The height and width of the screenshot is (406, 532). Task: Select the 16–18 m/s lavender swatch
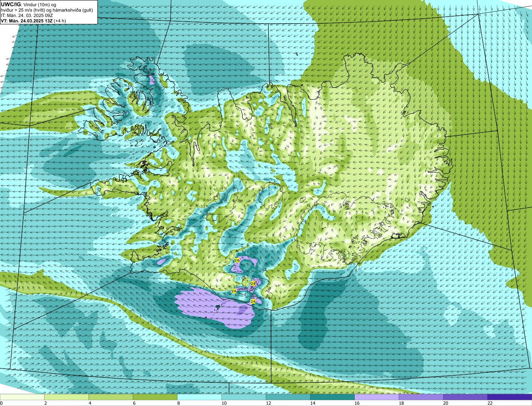pyautogui.click(x=377, y=397)
